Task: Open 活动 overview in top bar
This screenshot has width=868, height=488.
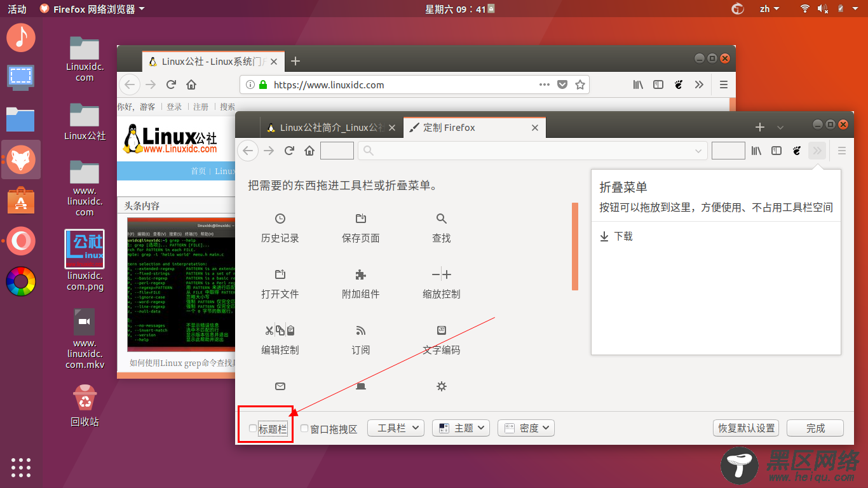Action: tap(17, 9)
